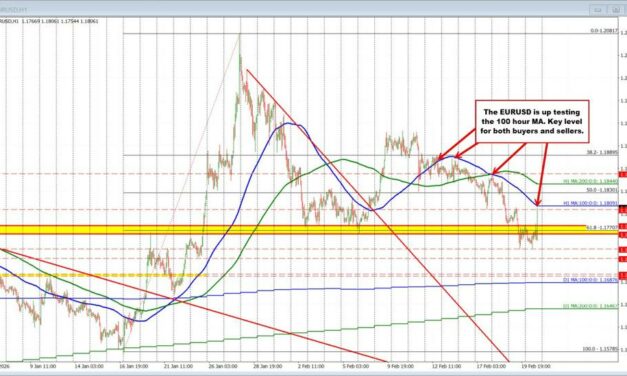This screenshot has height=376, width=627.
Task: Select the EURUSD,H1 price header text
Action: point(49,21)
